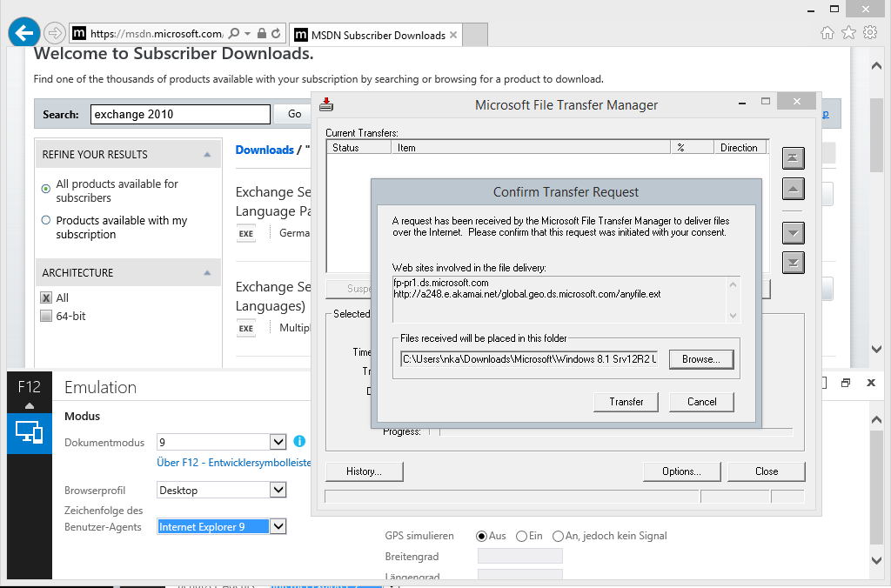Click the padlock security icon in address bar
Screen dimensions: 891x588
coord(261,34)
